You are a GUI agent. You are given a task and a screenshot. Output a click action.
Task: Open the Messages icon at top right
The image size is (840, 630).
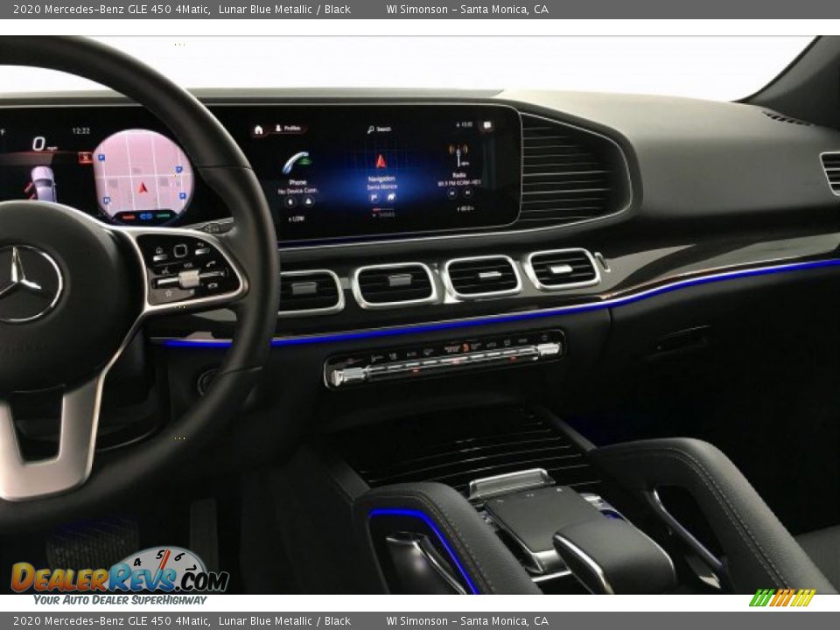[487, 126]
